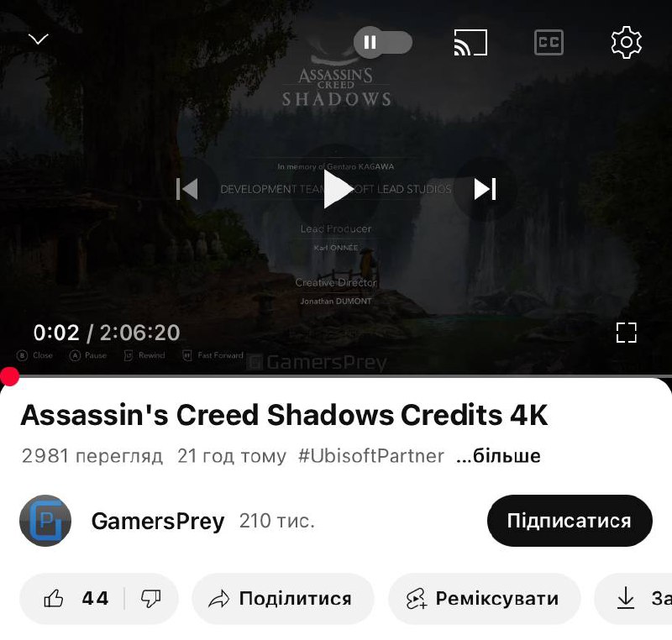Toggle closed captions (CC)
Image resolution: width=672 pixels, height=640 pixels.
(x=549, y=42)
